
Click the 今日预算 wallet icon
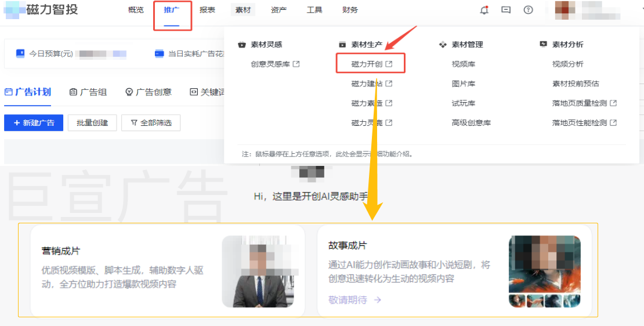pos(20,53)
